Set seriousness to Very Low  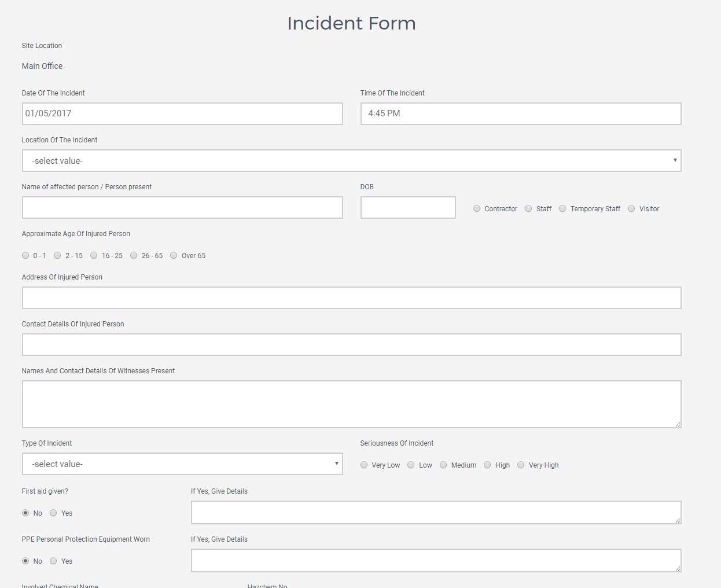364,465
